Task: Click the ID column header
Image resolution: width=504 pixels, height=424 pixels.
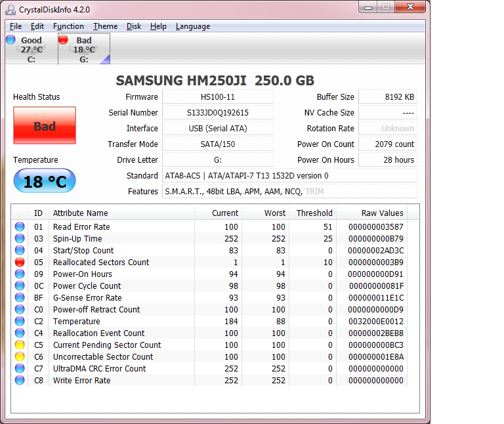Action: pyautogui.click(x=38, y=213)
